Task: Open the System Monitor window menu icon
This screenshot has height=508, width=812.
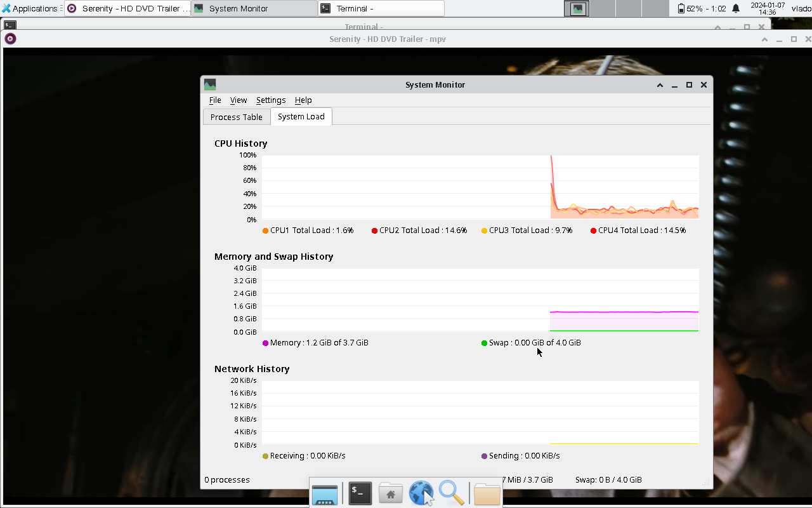Action: pos(210,84)
